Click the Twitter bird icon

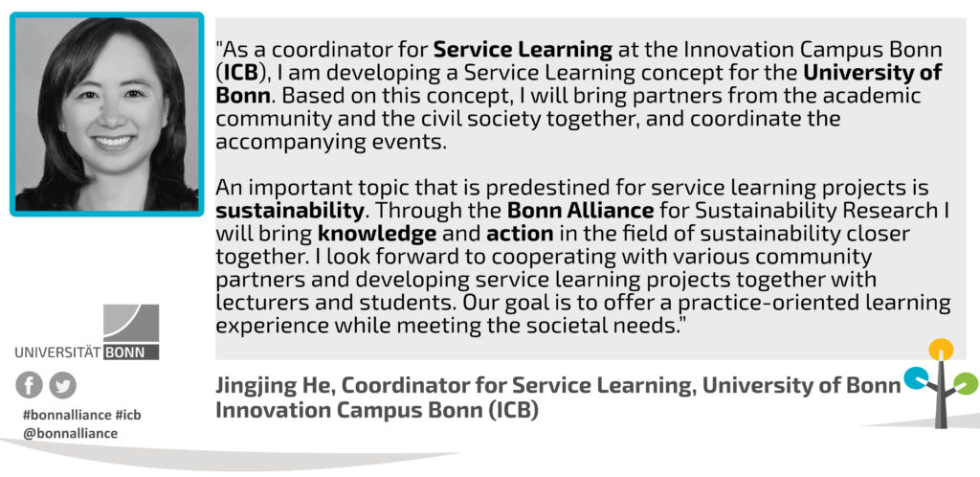coord(62,385)
